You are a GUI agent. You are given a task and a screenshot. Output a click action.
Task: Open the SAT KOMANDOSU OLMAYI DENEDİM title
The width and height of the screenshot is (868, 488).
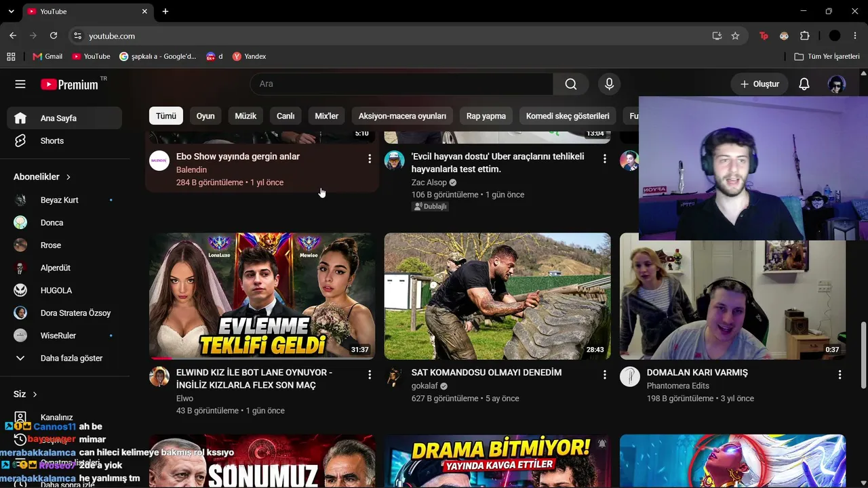[x=486, y=373]
